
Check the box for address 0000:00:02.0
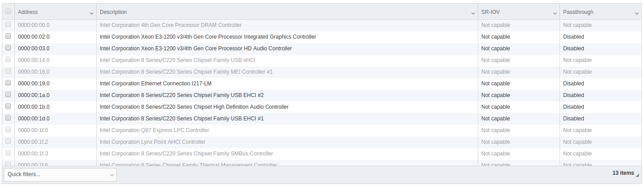[8, 36]
